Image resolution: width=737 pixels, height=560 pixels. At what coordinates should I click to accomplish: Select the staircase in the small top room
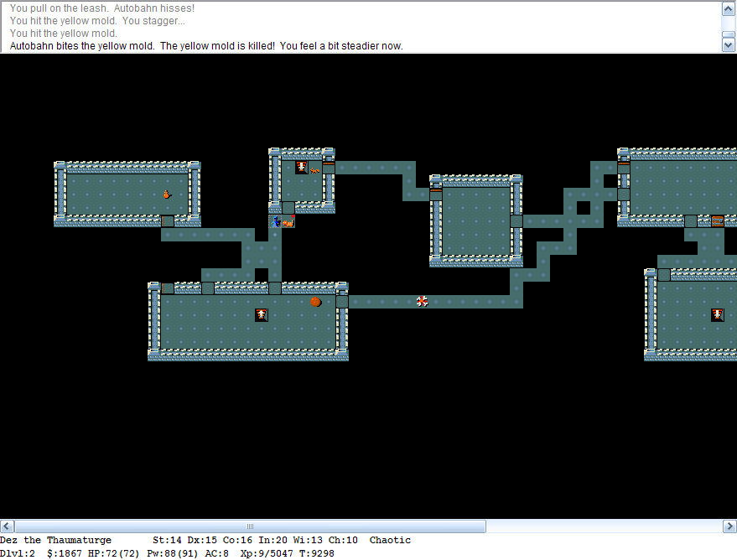tap(301, 168)
